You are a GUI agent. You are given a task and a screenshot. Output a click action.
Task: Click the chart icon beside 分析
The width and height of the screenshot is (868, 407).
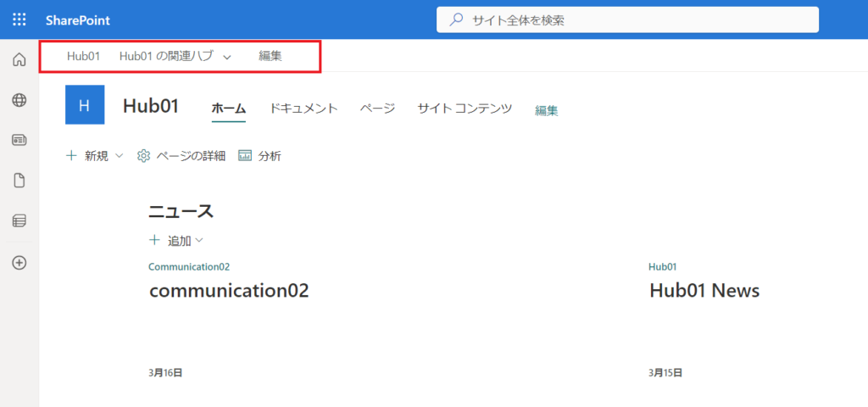click(x=245, y=156)
